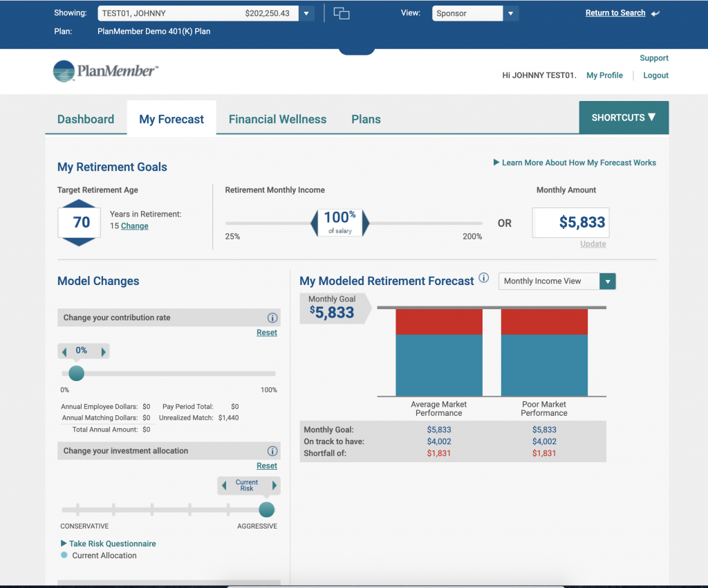Click the Change link next to Years in Retirement
The height and width of the screenshot is (588, 708).
pos(134,226)
